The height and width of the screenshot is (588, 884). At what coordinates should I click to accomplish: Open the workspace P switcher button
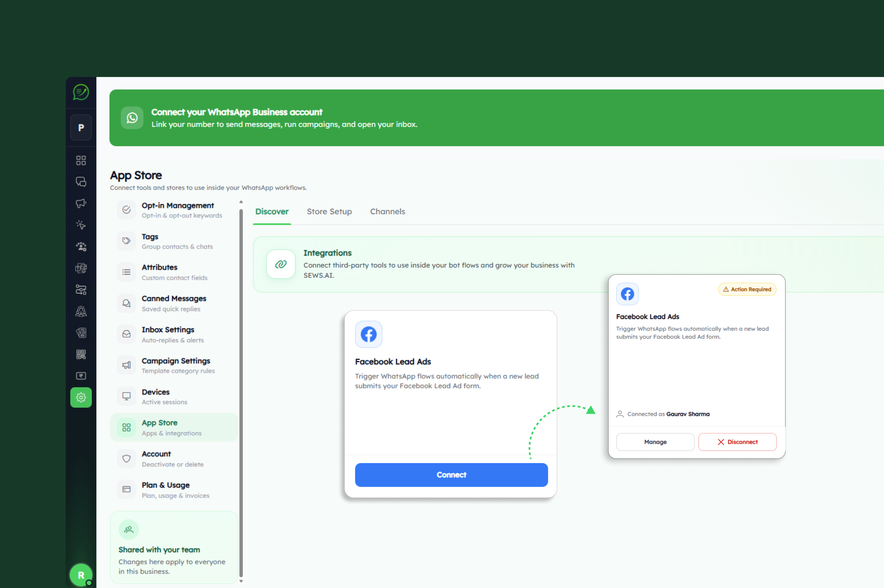coord(81,127)
